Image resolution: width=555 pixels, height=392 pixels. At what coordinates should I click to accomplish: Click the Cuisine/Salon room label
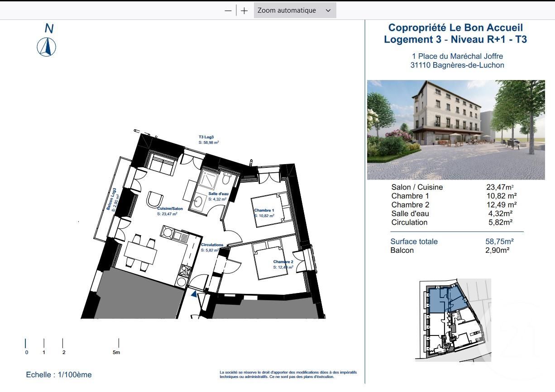tap(170, 208)
